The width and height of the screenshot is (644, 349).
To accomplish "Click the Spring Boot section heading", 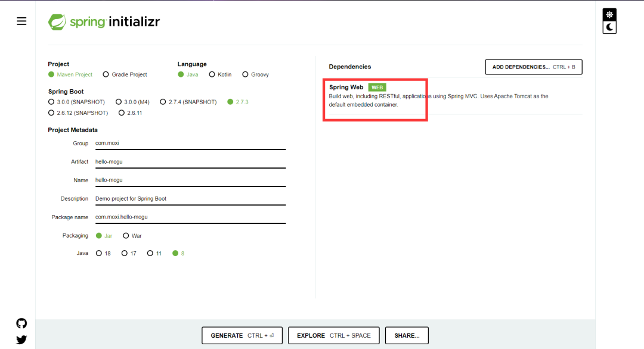I will pyautogui.click(x=66, y=92).
